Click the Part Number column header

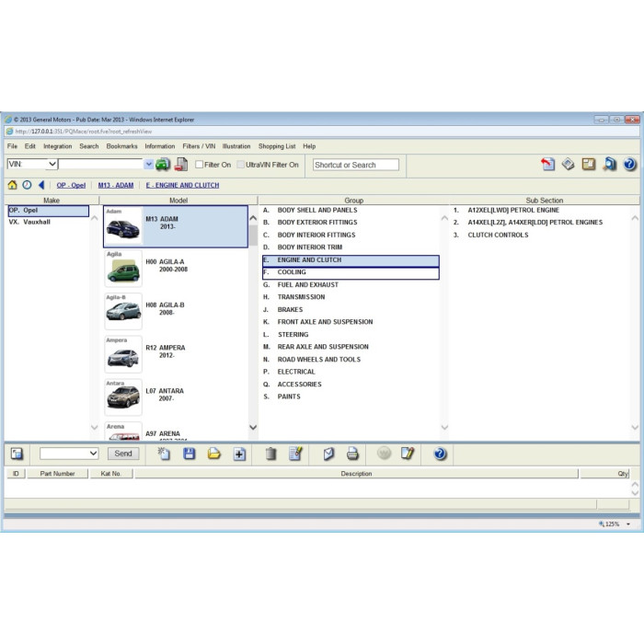tap(57, 474)
